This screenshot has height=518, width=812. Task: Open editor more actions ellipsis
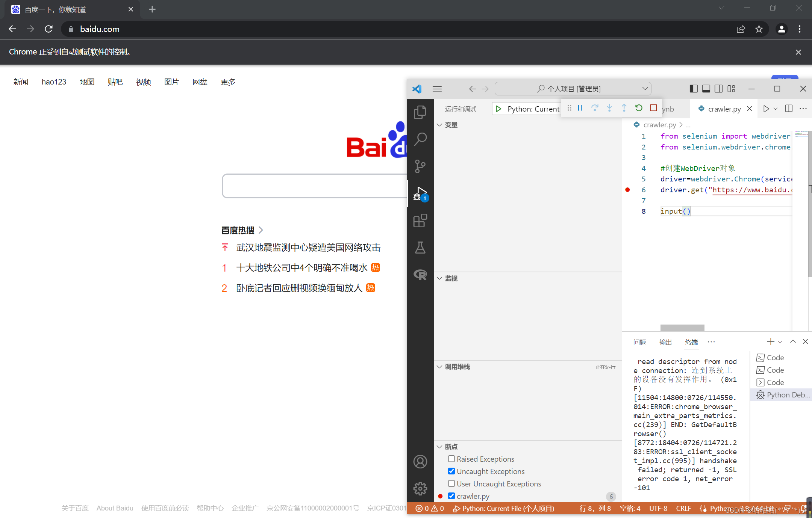(x=803, y=109)
